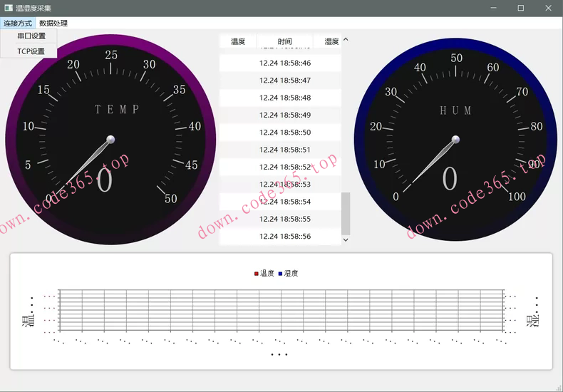Image resolution: width=563 pixels, height=392 pixels.
Task: Open the 数据处理 menu
Action: [x=53, y=24]
